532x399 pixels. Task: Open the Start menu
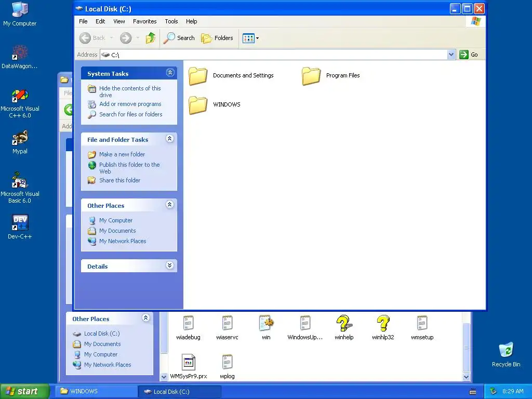24,392
